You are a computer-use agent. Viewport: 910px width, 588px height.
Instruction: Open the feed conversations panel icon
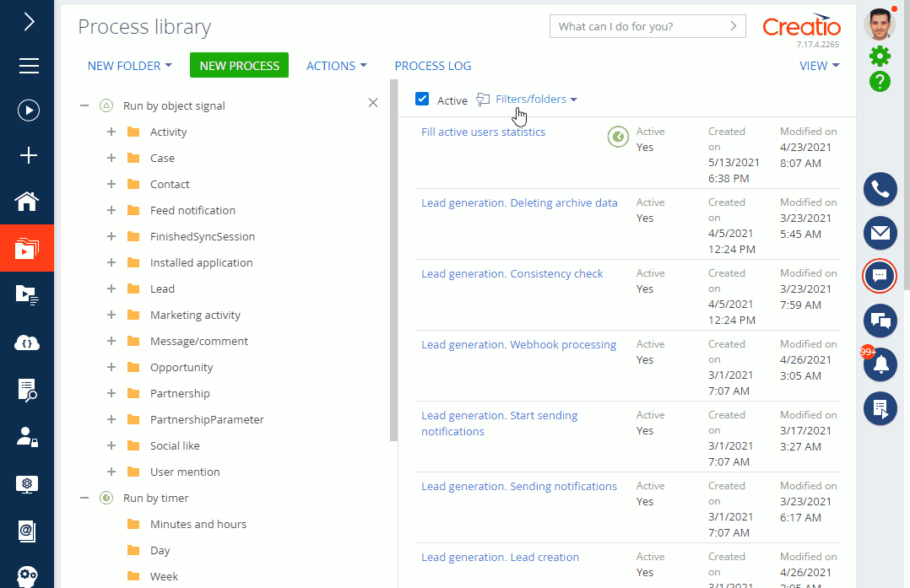coord(880,321)
